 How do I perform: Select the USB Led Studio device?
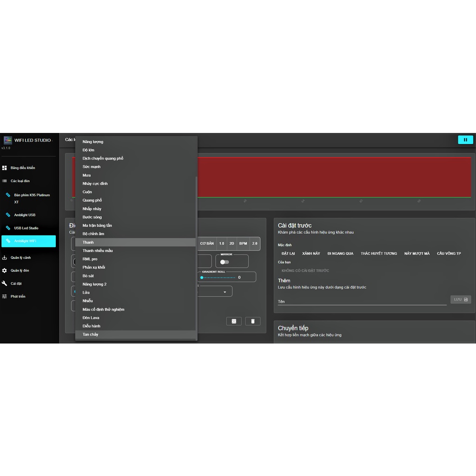coord(26,228)
